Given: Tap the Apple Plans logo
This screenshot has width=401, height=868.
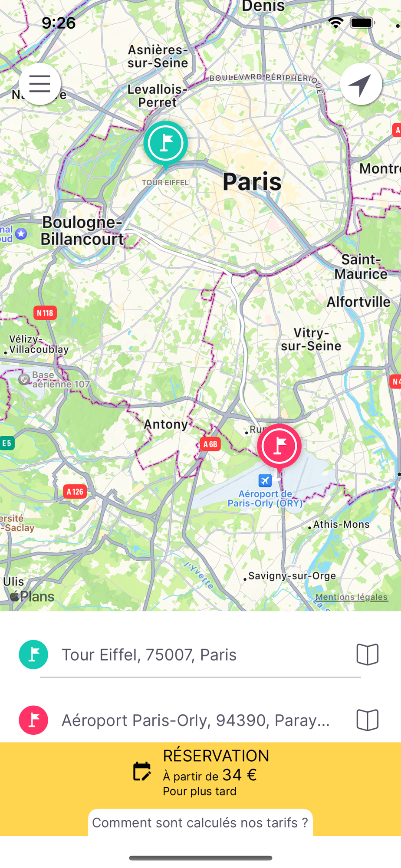Looking at the screenshot, I should pyautogui.click(x=33, y=596).
